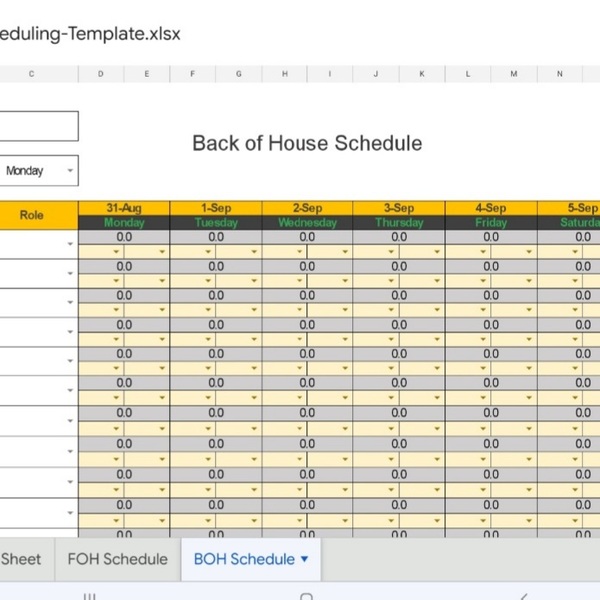Select column L header

468,74
